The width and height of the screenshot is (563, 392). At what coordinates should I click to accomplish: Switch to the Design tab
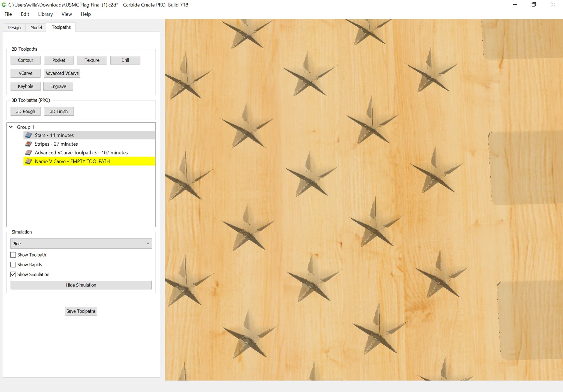coord(14,28)
